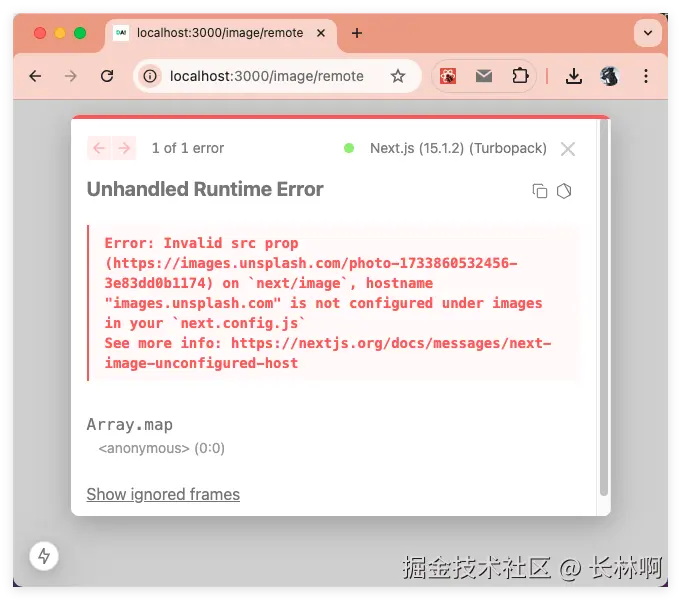
Task: Click the <anonymous> (0:0) frame text
Action: [x=162, y=448]
